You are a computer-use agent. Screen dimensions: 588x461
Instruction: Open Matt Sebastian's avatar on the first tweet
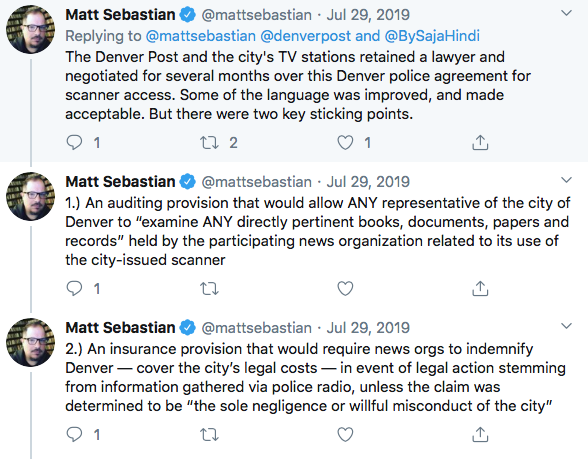(x=30, y=29)
